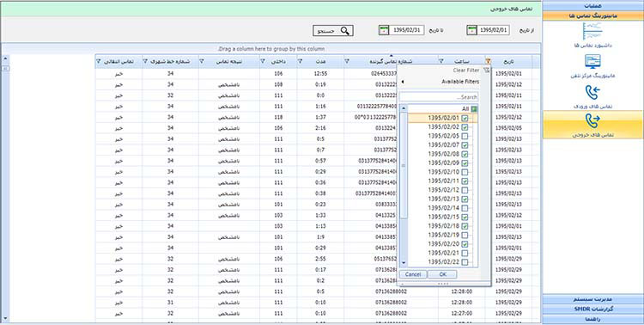Image resolution: width=644 pixels, height=325 pixels.
Task: Click Cancel in the filter popup
Action: pos(413,274)
